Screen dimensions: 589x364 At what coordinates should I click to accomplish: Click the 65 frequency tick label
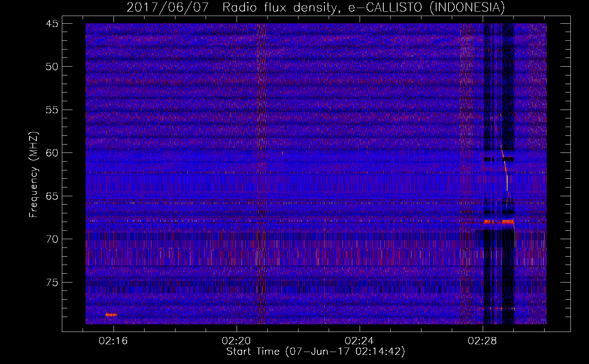(52, 196)
